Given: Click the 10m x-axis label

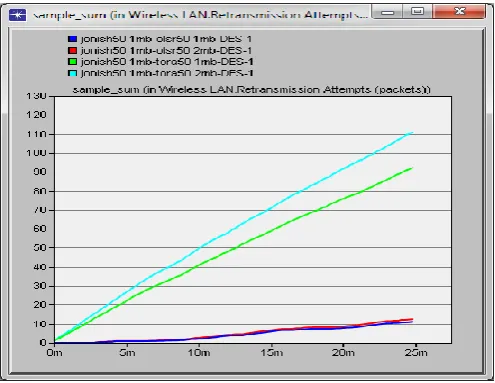Looking at the screenshot, I should point(199,353).
